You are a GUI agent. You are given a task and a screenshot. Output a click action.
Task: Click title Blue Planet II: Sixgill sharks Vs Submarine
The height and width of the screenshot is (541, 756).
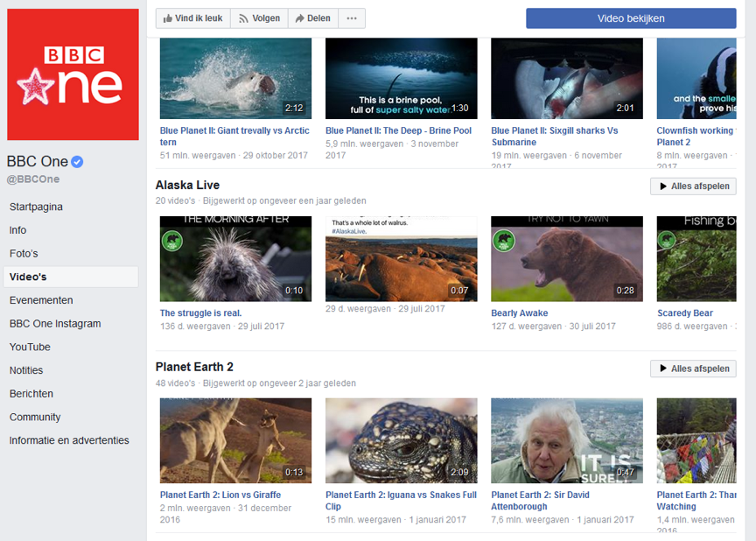[x=555, y=137]
